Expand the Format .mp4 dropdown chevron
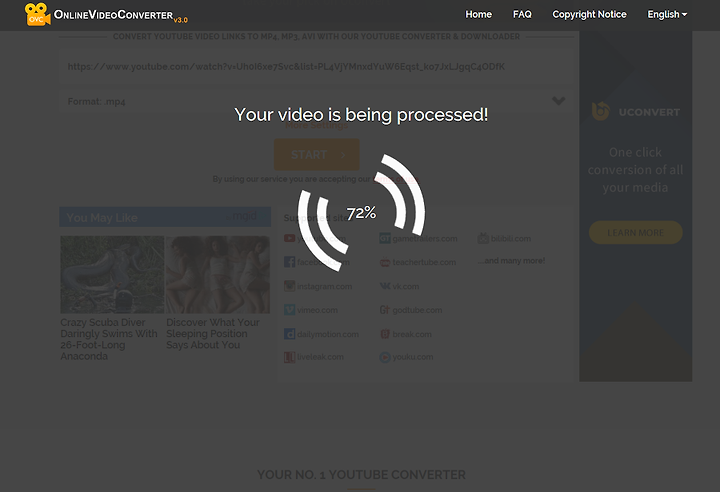This screenshot has width=720, height=492. click(x=558, y=101)
